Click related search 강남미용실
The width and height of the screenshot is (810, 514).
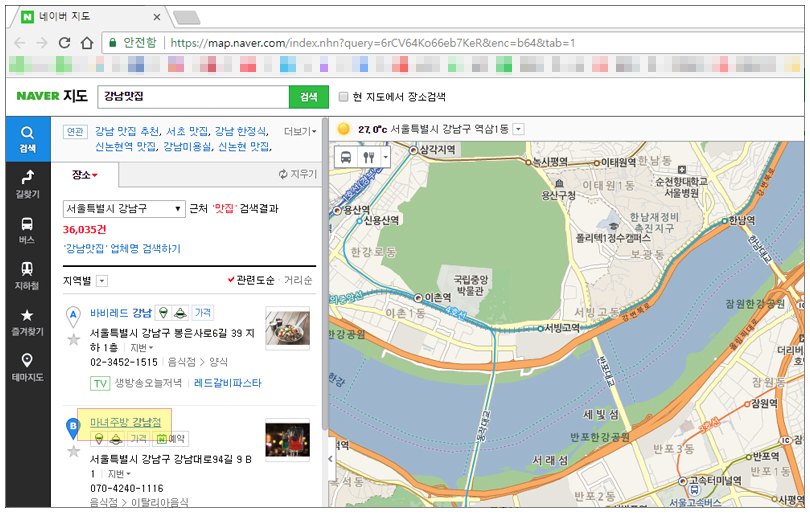(187, 147)
